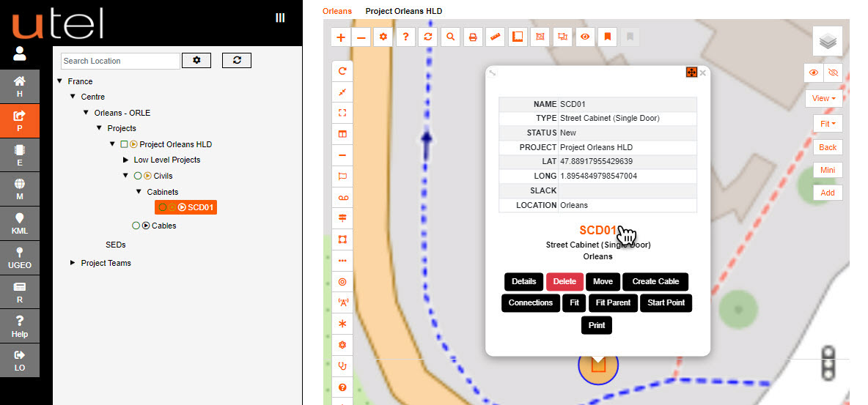Select the flag tool in left toolbar

coord(342,177)
